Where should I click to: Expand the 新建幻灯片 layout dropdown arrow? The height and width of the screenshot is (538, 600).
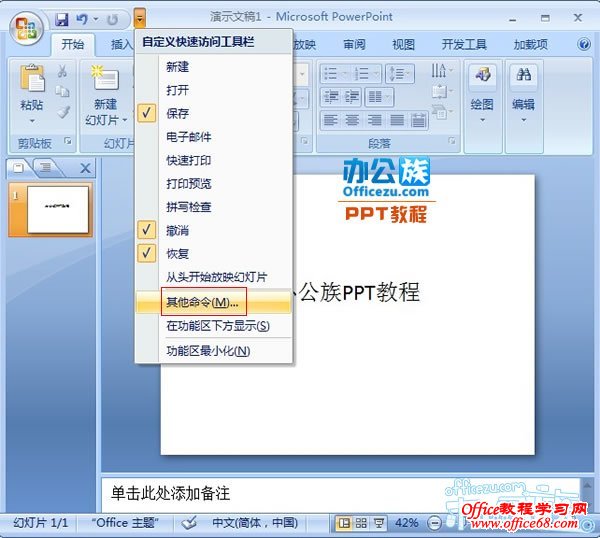click(125, 121)
